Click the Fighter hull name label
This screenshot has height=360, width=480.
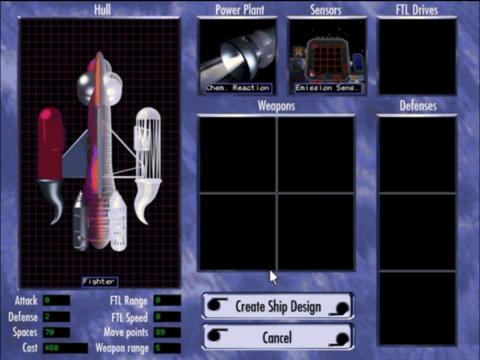(99, 282)
